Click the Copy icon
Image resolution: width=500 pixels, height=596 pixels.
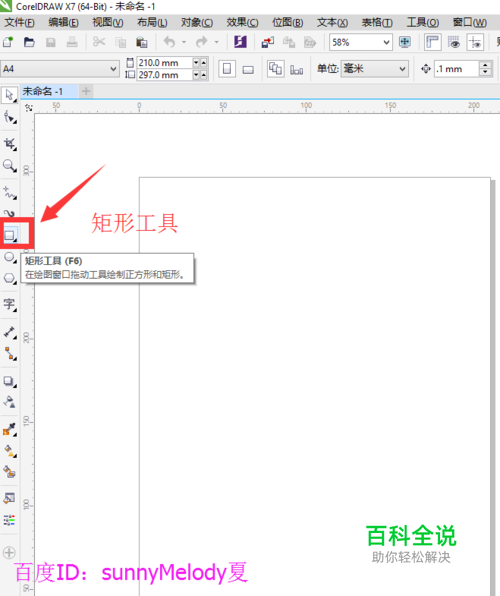(121, 42)
